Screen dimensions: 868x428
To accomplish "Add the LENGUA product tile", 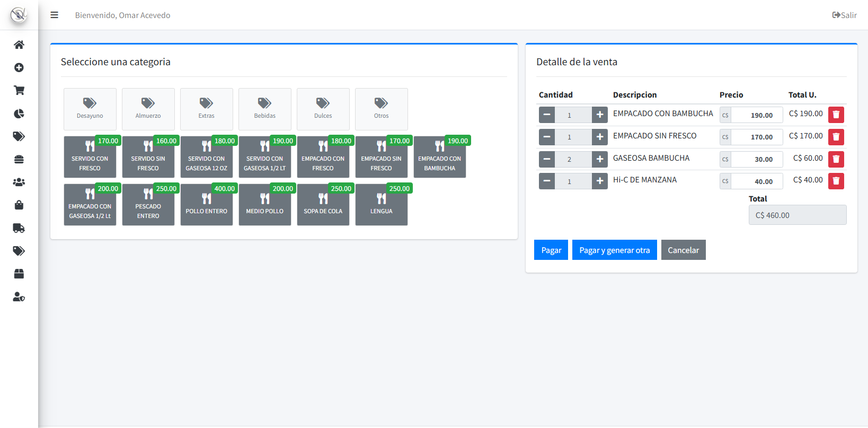I will pyautogui.click(x=382, y=205).
